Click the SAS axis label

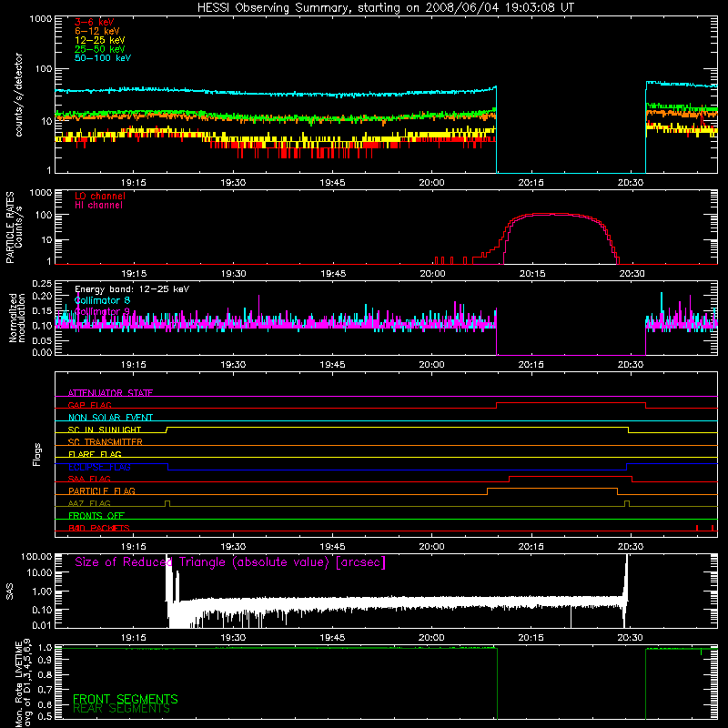point(10,591)
